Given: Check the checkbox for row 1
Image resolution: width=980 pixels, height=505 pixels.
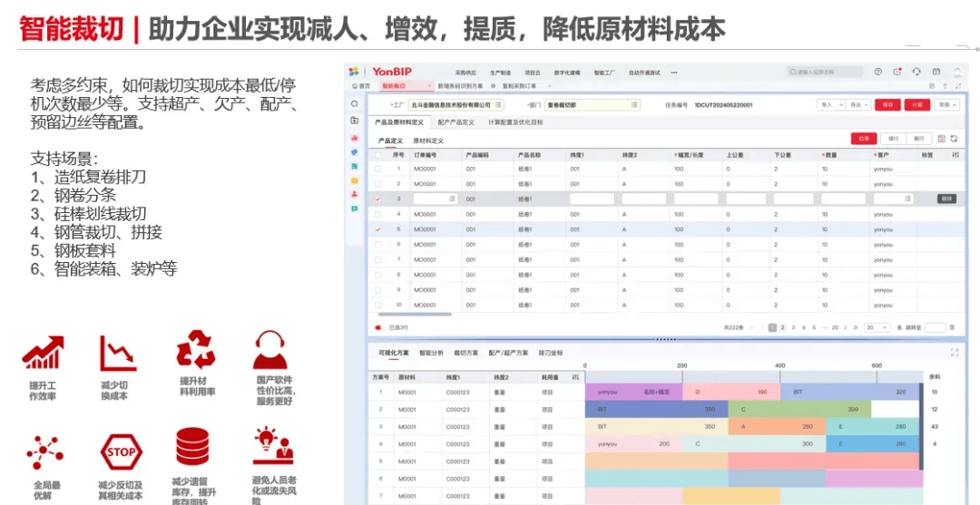Looking at the screenshot, I should click(x=377, y=169).
